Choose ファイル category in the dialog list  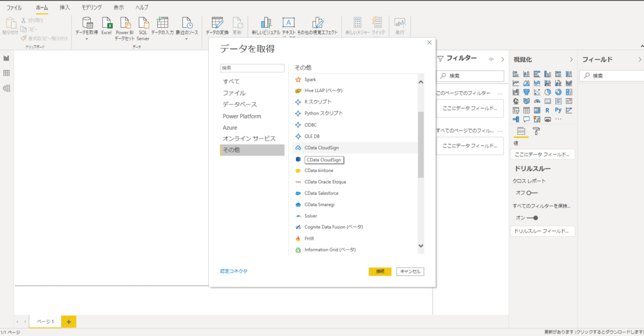coord(252,93)
